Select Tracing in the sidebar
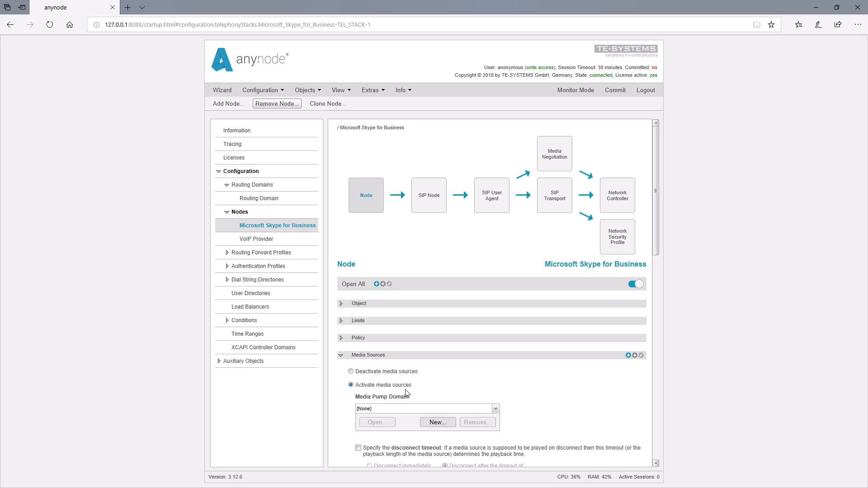Viewport: 868px width, 488px height. (x=232, y=144)
